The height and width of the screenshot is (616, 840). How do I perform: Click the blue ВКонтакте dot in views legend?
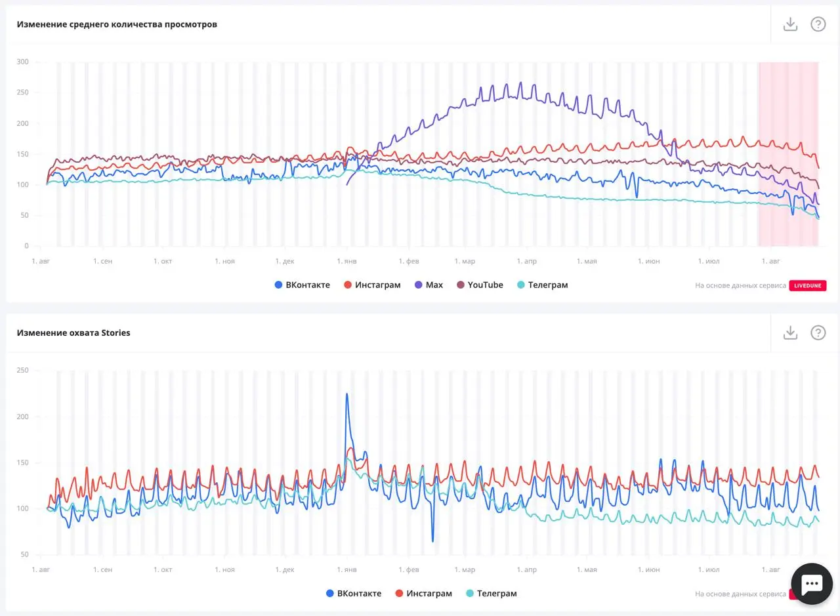tap(278, 285)
